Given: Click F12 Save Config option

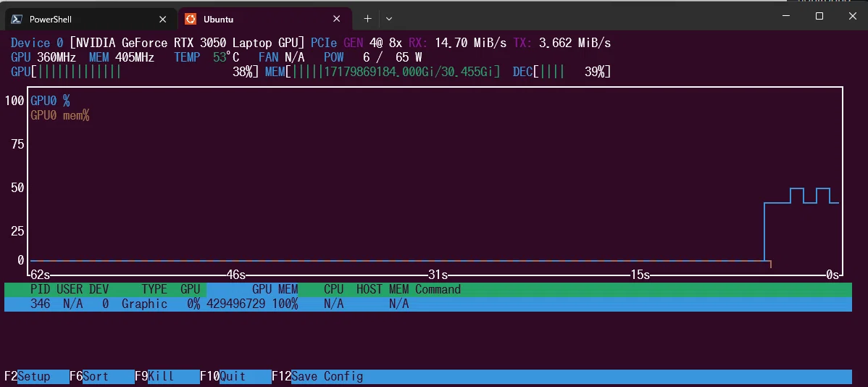Looking at the screenshot, I should click(x=318, y=376).
